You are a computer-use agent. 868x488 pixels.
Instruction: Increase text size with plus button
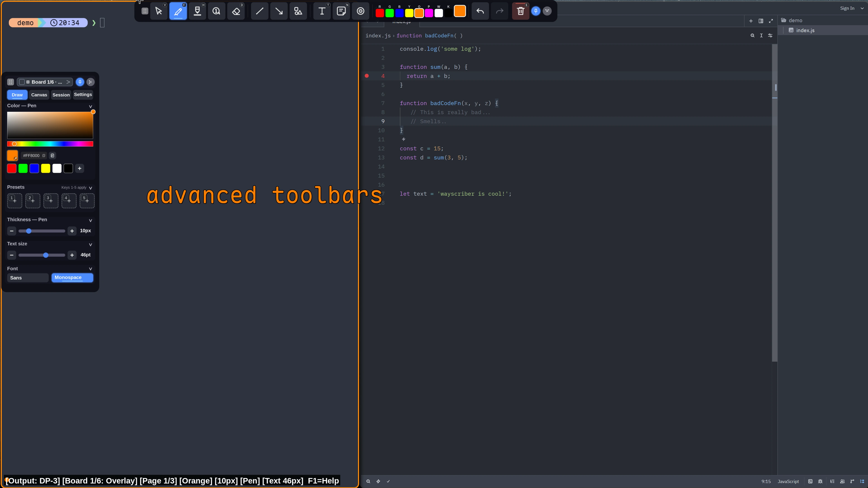tap(72, 255)
